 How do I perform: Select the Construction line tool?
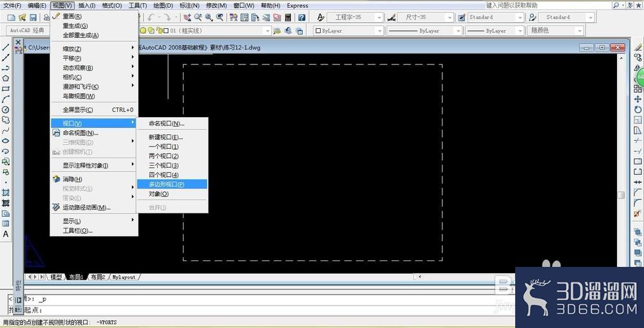(6, 58)
